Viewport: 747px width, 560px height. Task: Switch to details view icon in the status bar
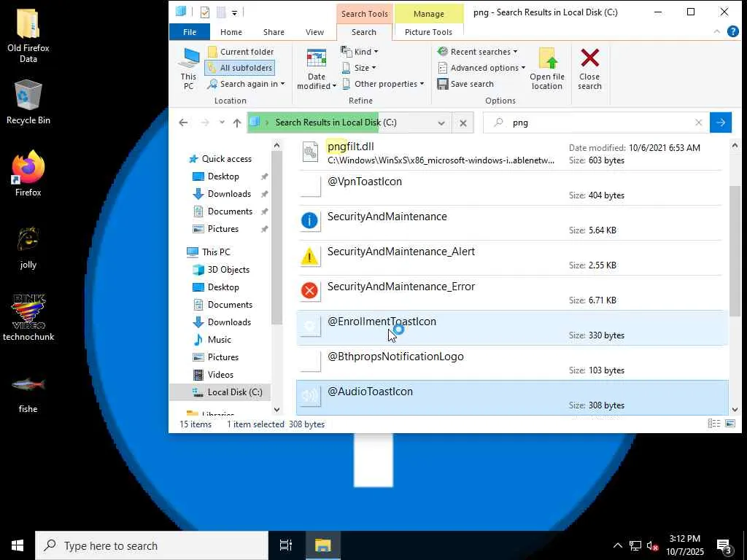coord(713,424)
